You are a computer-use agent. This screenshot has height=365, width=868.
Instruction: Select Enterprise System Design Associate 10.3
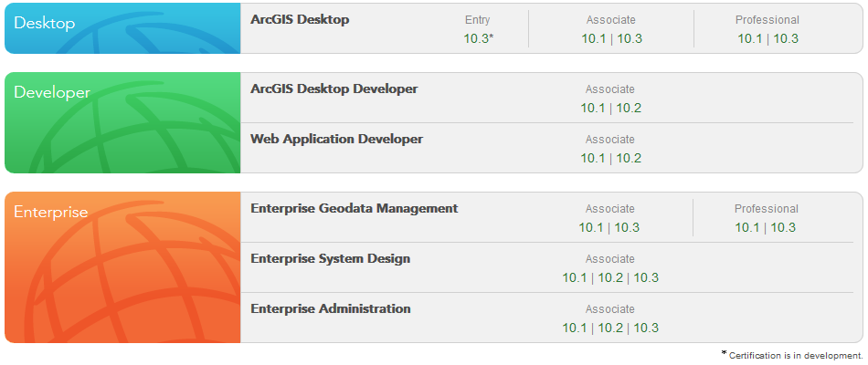tap(647, 277)
